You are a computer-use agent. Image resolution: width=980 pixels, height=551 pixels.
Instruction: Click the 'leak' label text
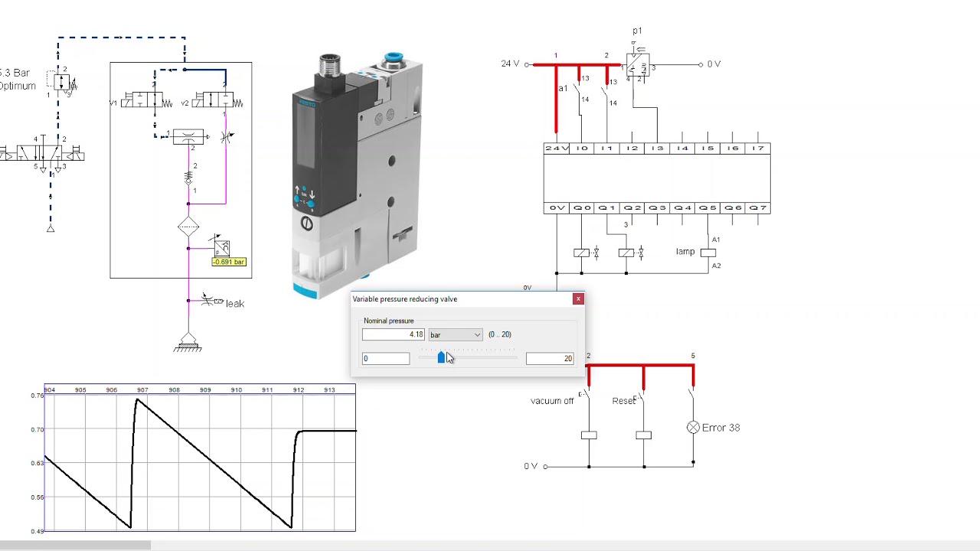coord(235,304)
